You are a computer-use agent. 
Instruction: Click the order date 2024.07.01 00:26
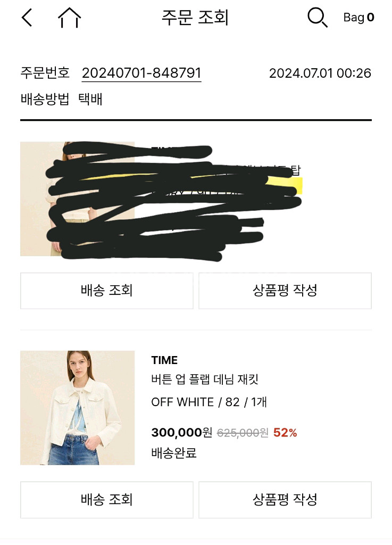(320, 73)
